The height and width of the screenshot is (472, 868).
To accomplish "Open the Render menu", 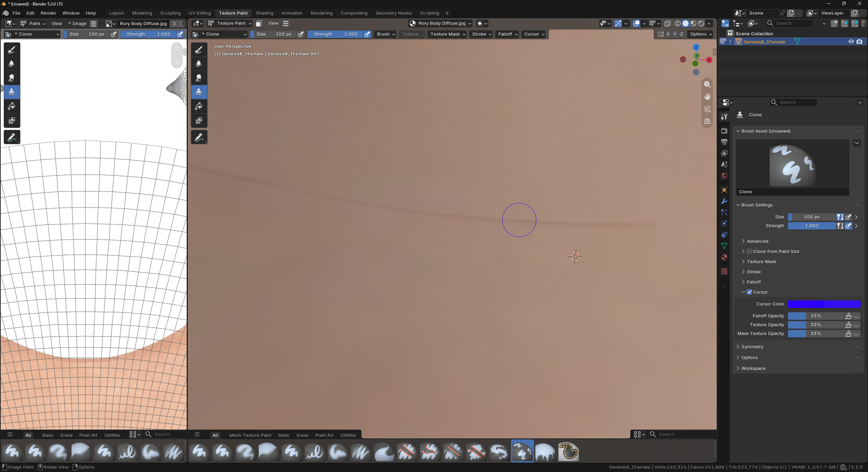I will pos(48,13).
